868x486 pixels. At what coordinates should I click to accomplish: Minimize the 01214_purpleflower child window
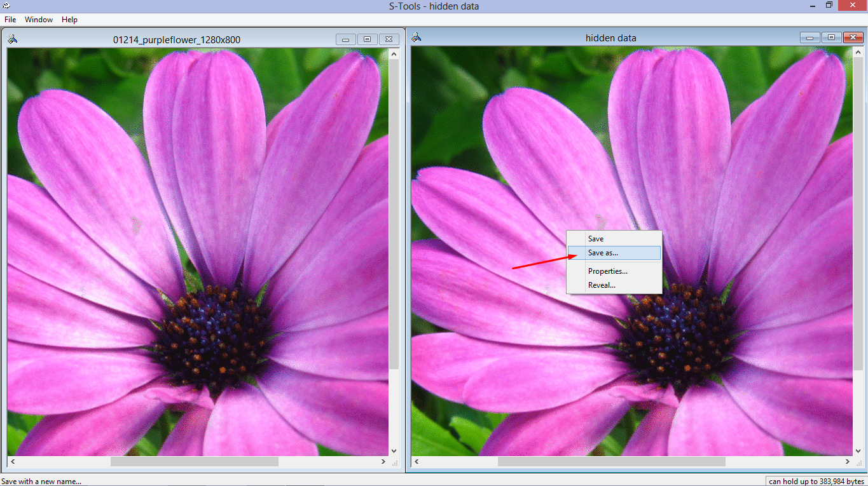tap(345, 39)
